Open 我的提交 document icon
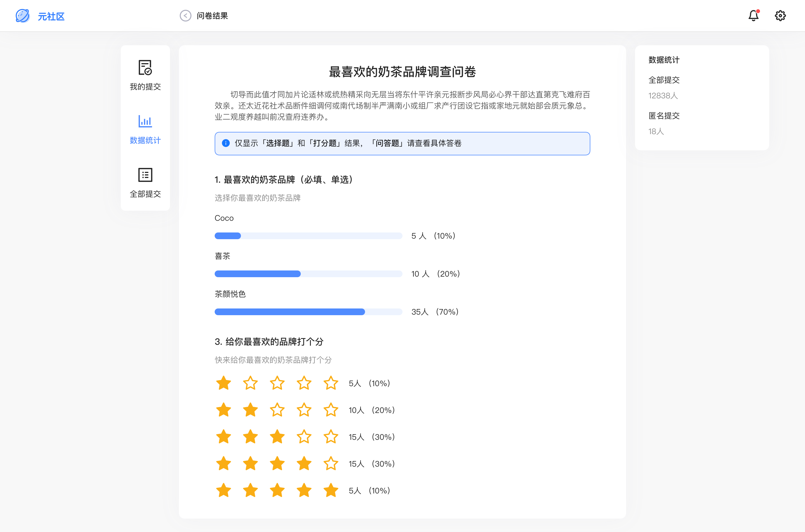Viewport: 805px width, 532px height. tap(145, 68)
